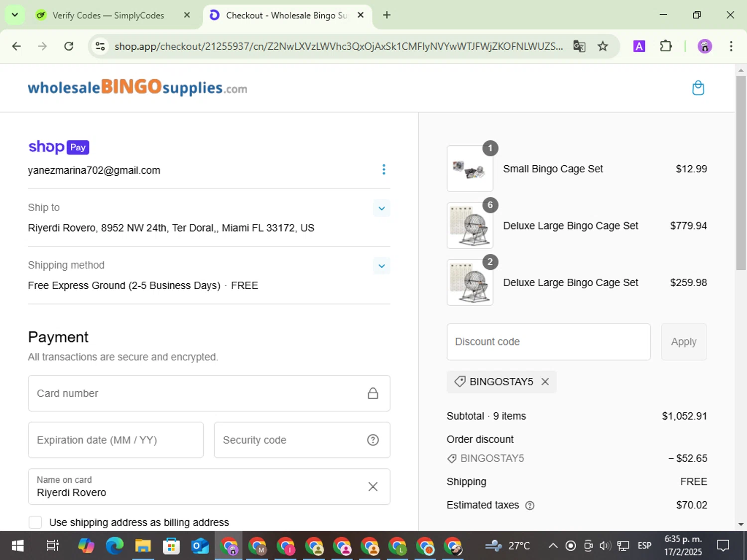The image size is (747, 560).
Task: Click the Estimated taxes value $70.02
Action: 692,505
